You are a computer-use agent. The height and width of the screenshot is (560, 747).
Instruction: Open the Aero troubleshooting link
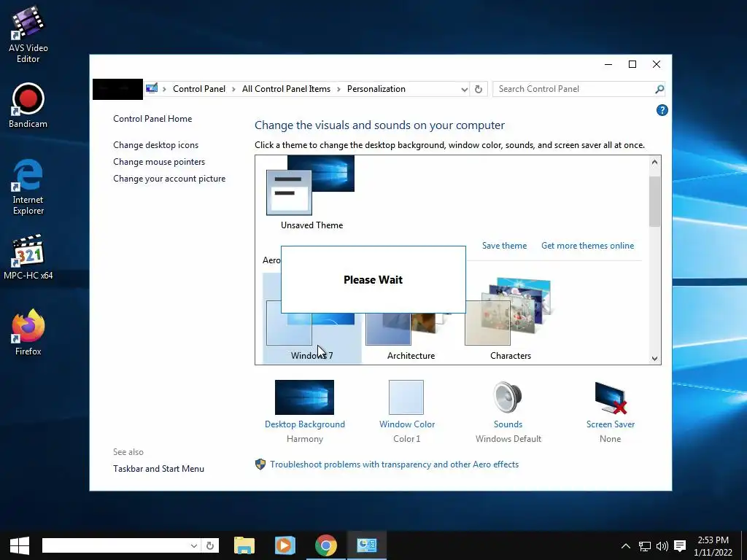[x=394, y=464]
